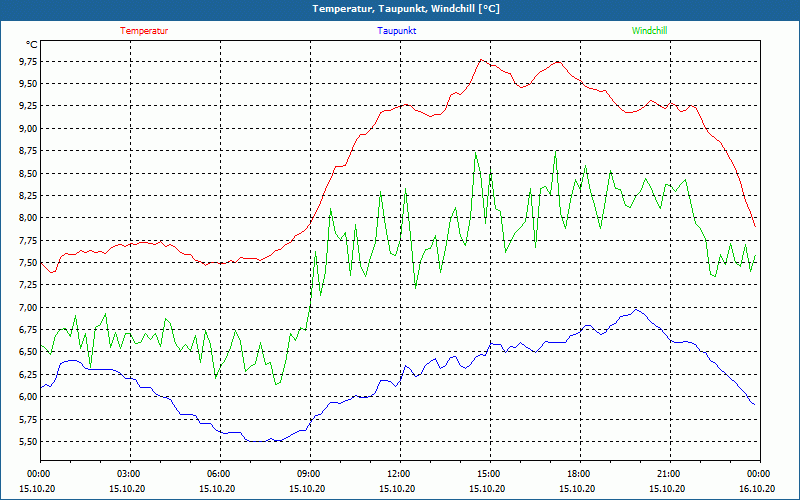Click the blue Taupunkt legend label
The width and height of the screenshot is (800, 500).
pos(396,31)
